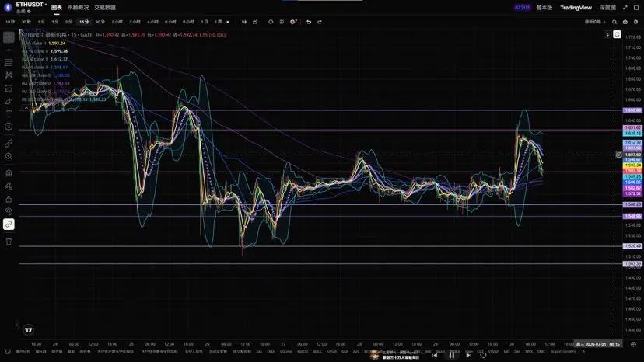Select the TradingView chart mode
Screen dimensions: 644x362
(576, 8)
